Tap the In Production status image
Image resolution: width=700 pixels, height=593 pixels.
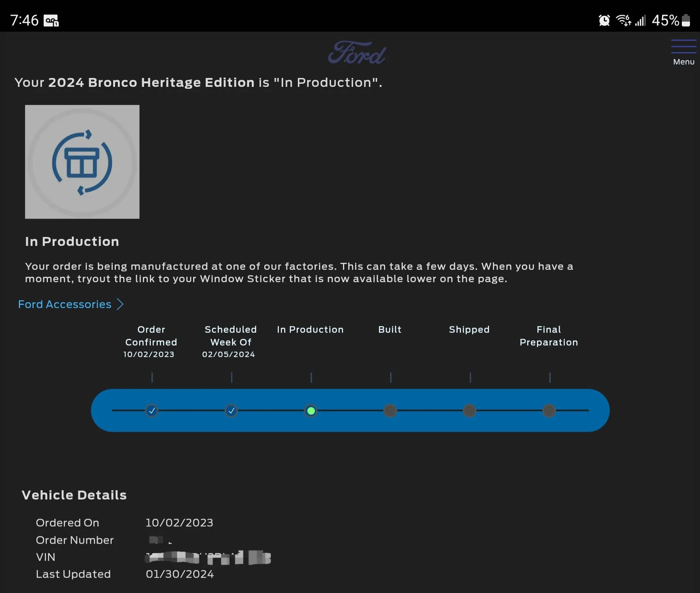[x=82, y=162]
